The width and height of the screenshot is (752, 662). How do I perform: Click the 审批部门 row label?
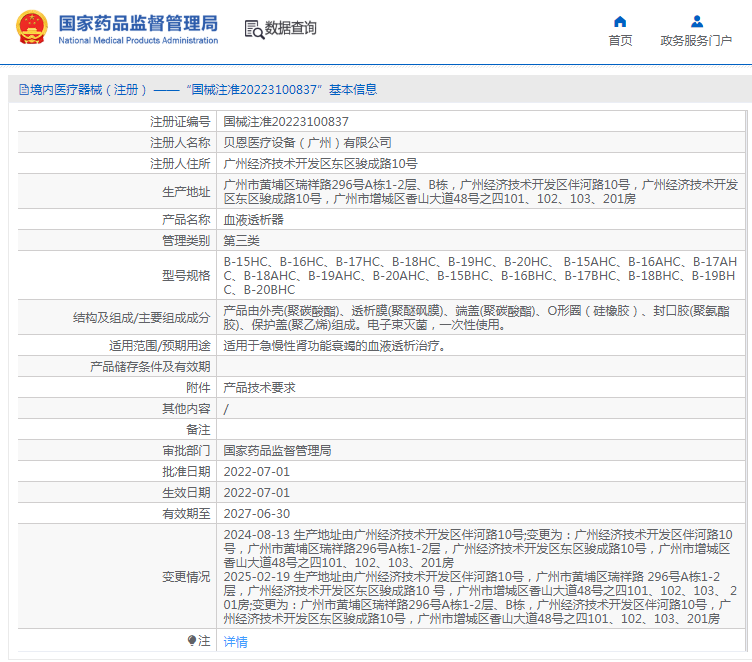tap(186, 450)
